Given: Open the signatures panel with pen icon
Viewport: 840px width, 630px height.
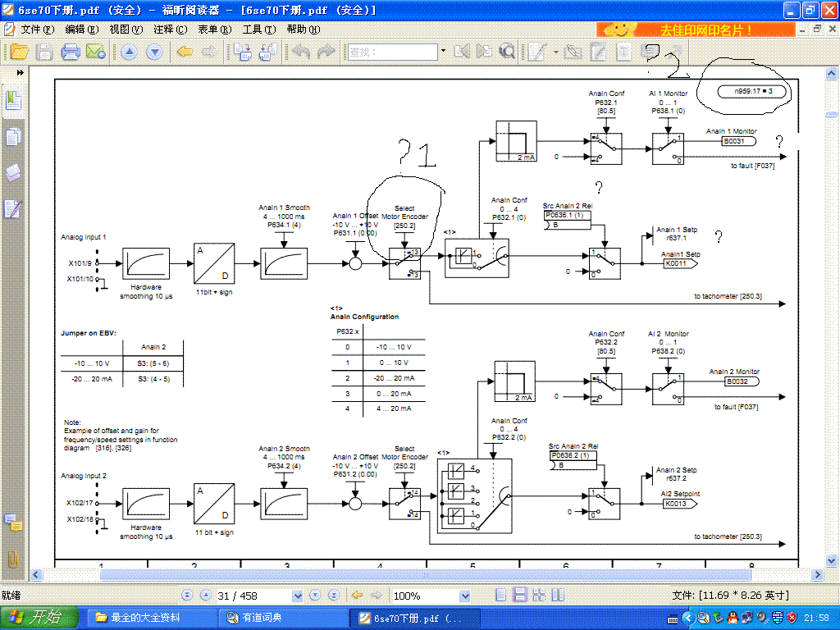Looking at the screenshot, I should point(13,209).
